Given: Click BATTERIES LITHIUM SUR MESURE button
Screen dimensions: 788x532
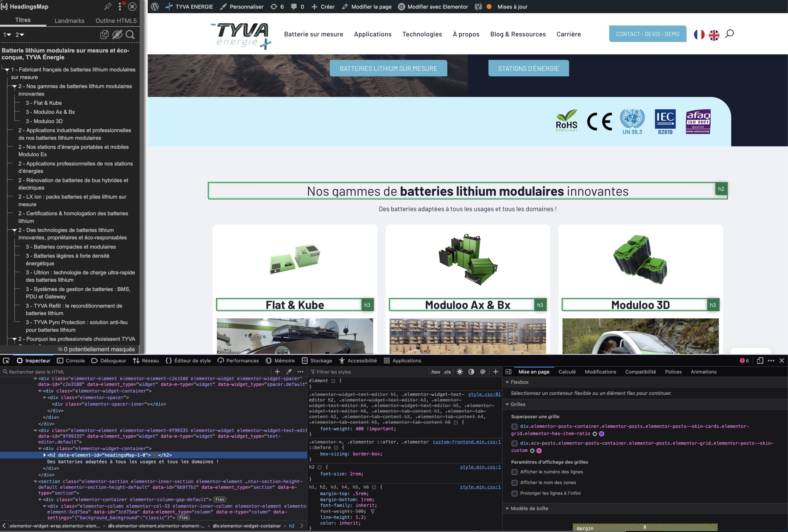Looking at the screenshot, I should [388, 68].
